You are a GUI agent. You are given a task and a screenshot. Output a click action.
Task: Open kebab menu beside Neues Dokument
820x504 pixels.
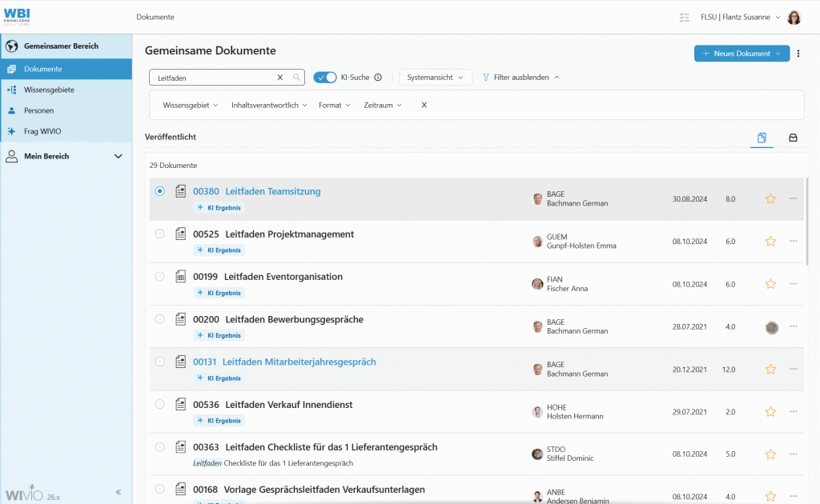point(798,54)
